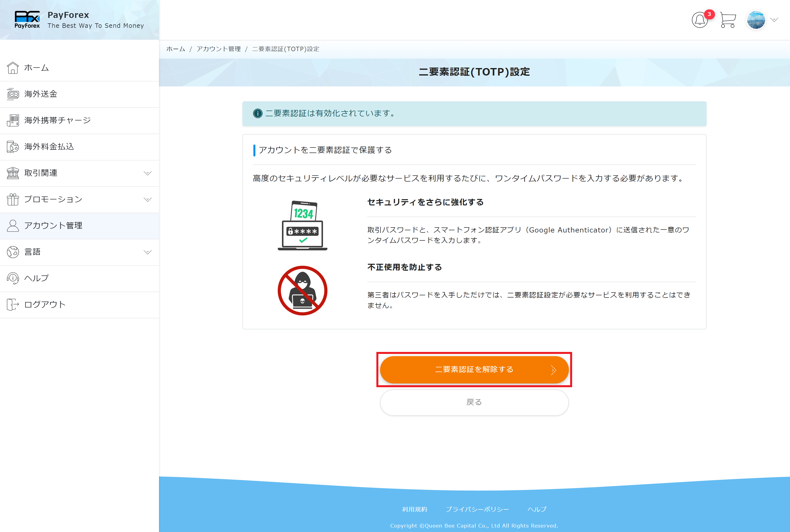Click the 海外送金 money icon
The height and width of the screenshot is (532, 790).
tap(13, 94)
